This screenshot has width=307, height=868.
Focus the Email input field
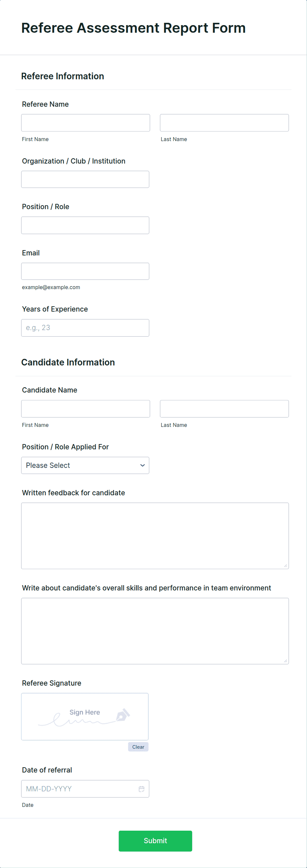(x=85, y=271)
